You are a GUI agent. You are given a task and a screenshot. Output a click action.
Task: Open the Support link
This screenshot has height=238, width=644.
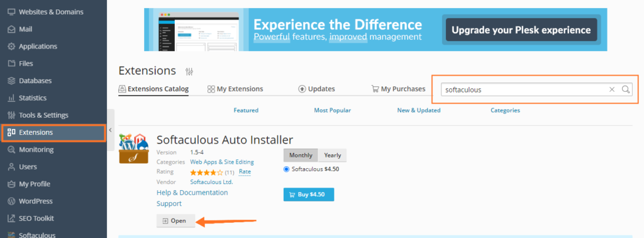[169, 203]
